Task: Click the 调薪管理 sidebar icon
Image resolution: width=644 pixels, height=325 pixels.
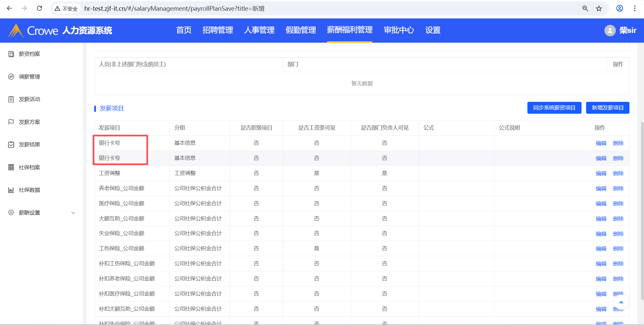Action: click(x=11, y=77)
